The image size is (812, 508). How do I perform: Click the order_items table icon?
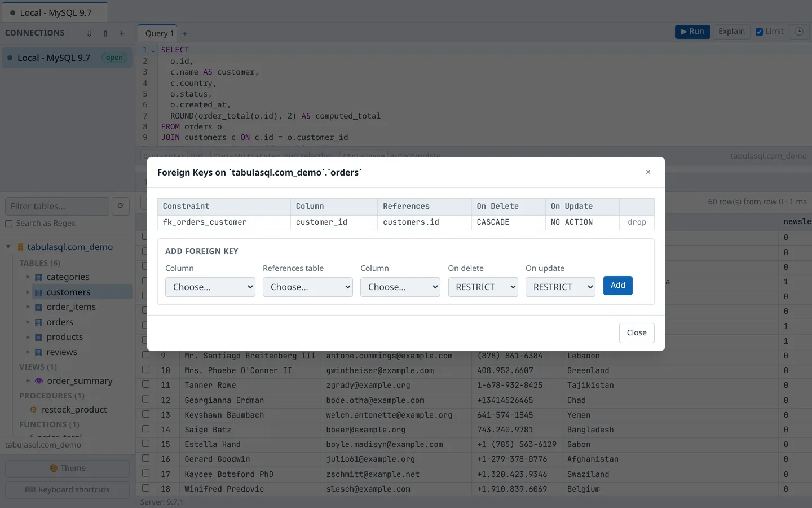[x=38, y=307]
